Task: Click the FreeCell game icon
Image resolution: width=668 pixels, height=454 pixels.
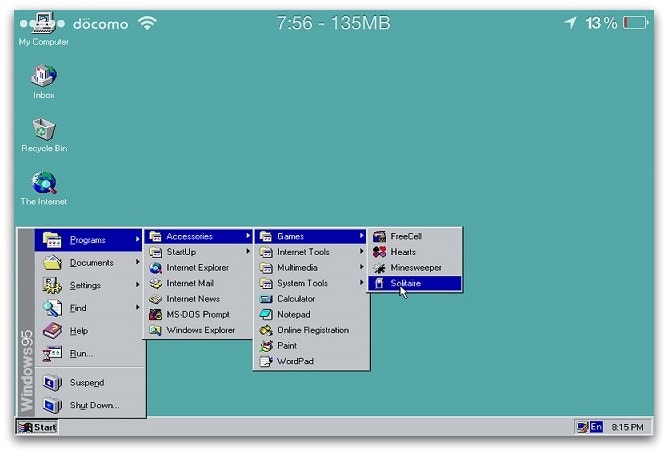Action: point(379,236)
